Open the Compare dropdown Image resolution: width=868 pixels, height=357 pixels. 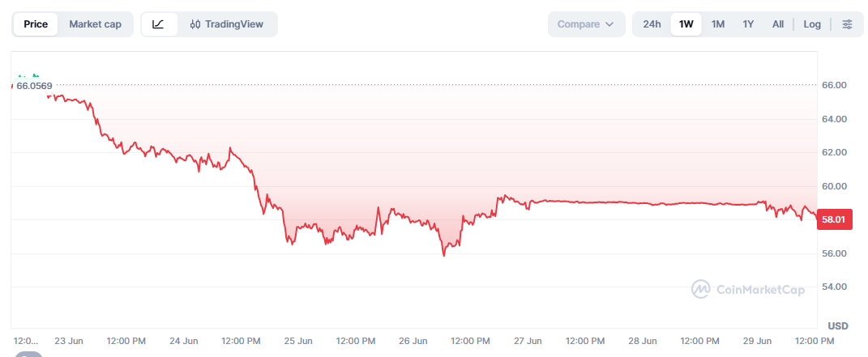[x=586, y=24]
